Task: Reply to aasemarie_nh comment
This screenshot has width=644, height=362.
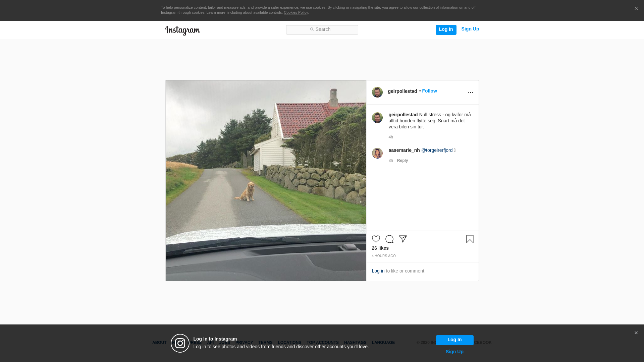Action: point(402,161)
